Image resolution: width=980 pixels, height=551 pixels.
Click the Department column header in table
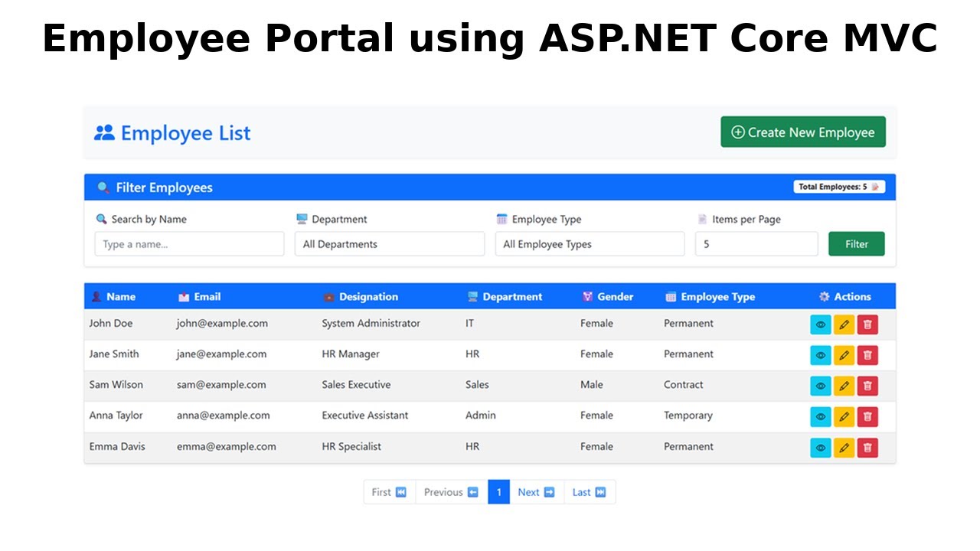(x=505, y=297)
